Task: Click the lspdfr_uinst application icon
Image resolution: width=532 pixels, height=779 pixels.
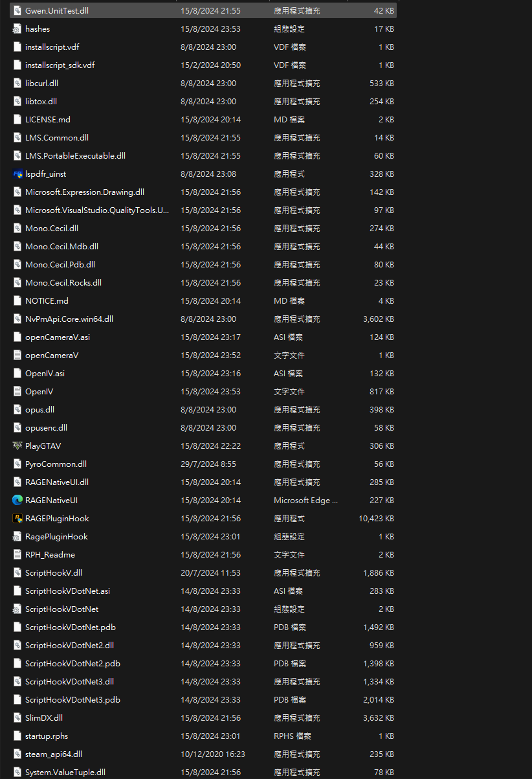Action: click(18, 174)
